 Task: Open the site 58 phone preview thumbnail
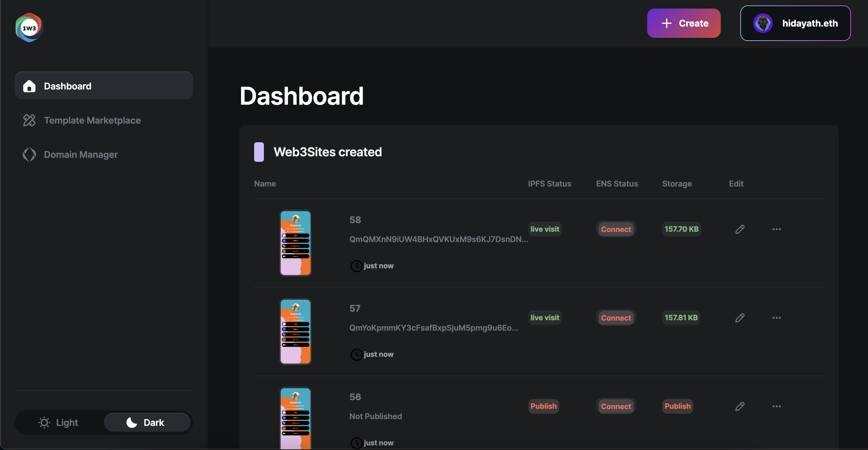(295, 243)
